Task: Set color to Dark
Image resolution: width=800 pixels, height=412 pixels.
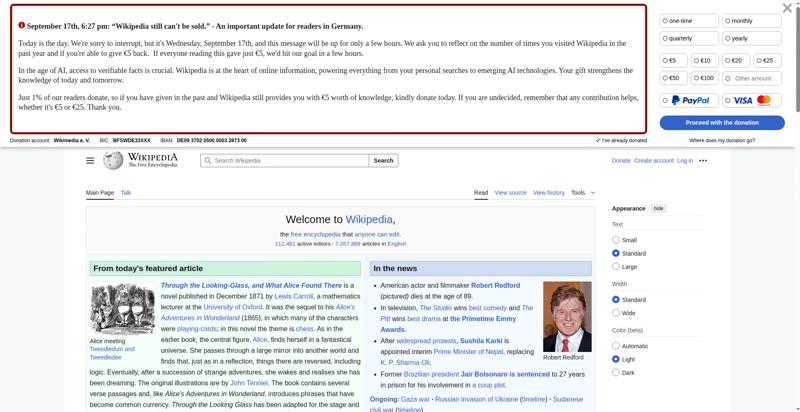Action: [616, 372]
